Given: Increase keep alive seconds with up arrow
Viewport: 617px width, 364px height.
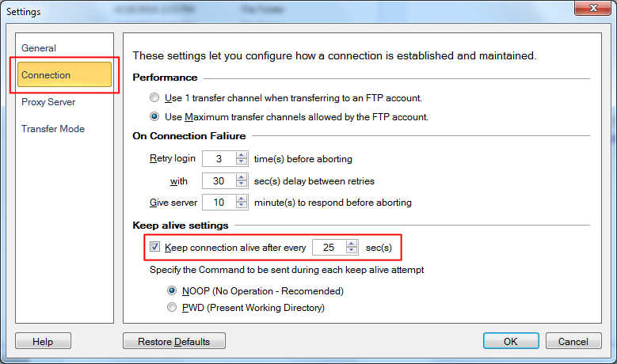Looking at the screenshot, I should 352,244.
